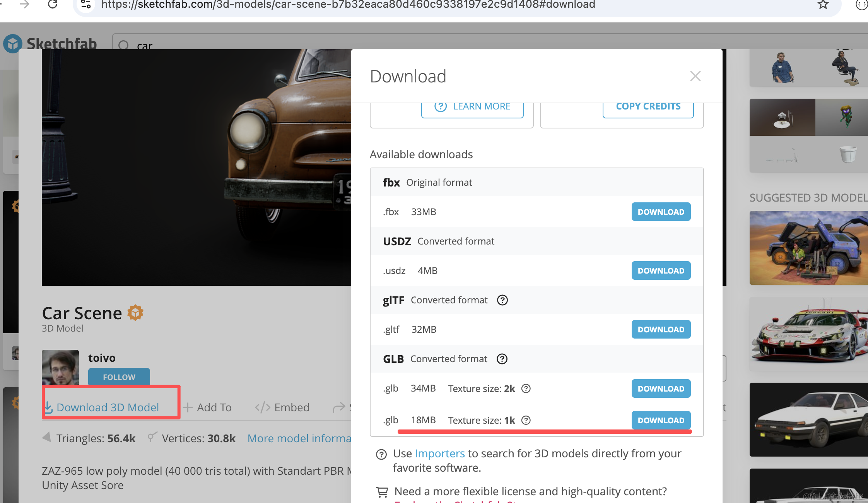Click the help icon beside Use Importers
The height and width of the screenshot is (503, 868).
click(381, 454)
